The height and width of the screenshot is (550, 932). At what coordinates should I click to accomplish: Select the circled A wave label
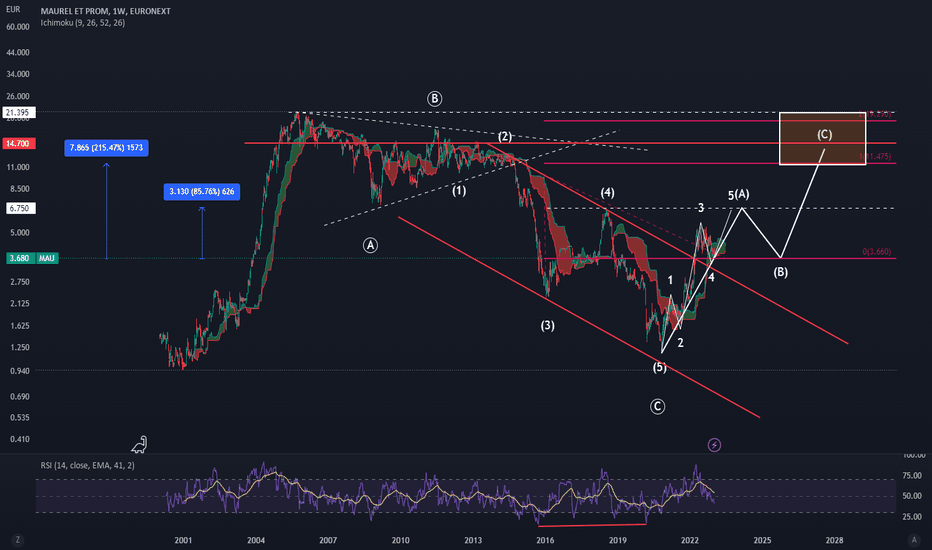tap(370, 245)
